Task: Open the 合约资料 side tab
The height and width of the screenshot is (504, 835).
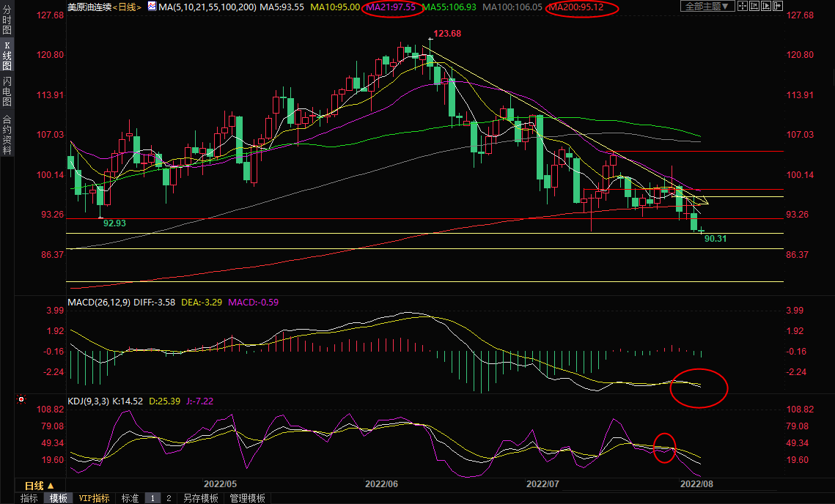Action: pyautogui.click(x=7, y=134)
